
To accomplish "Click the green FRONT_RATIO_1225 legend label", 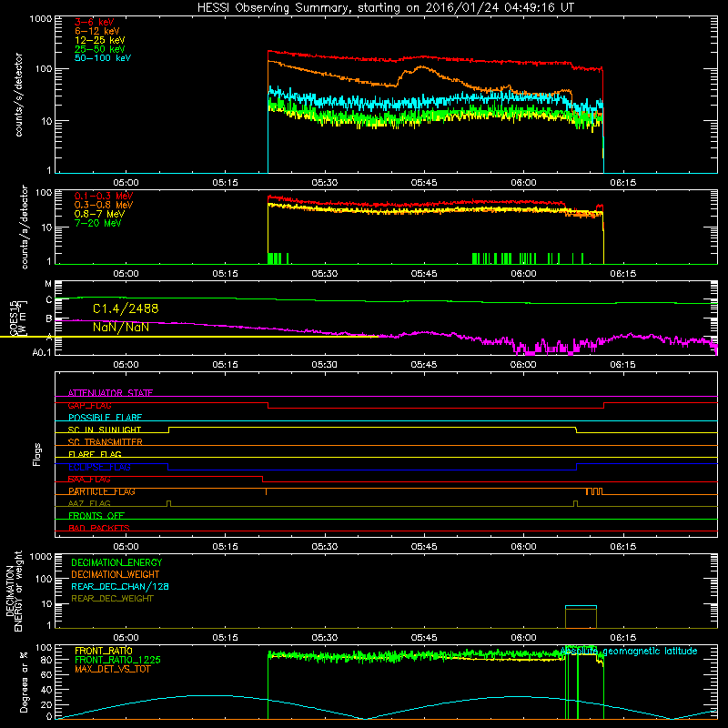I will pyautogui.click(x=117, y=660).
